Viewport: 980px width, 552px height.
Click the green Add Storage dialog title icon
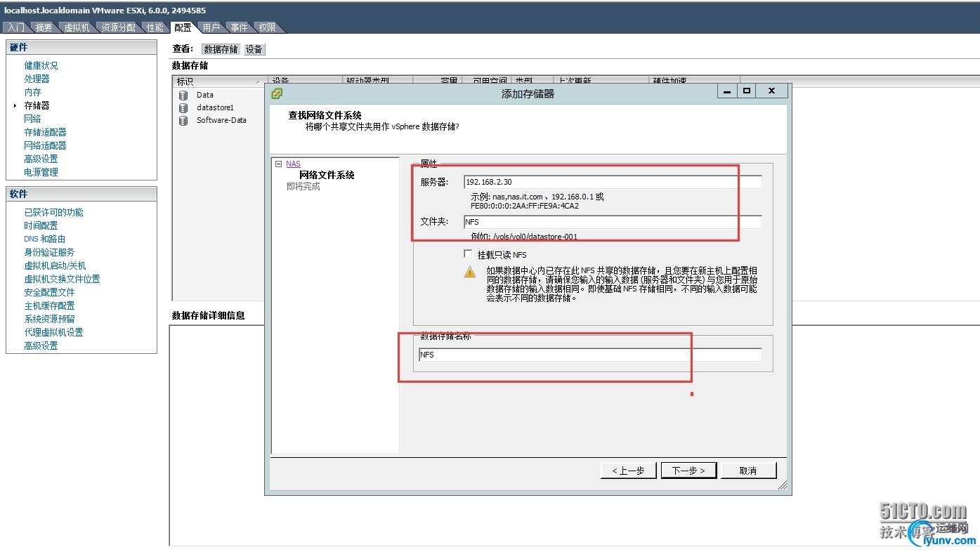[277, 93]
